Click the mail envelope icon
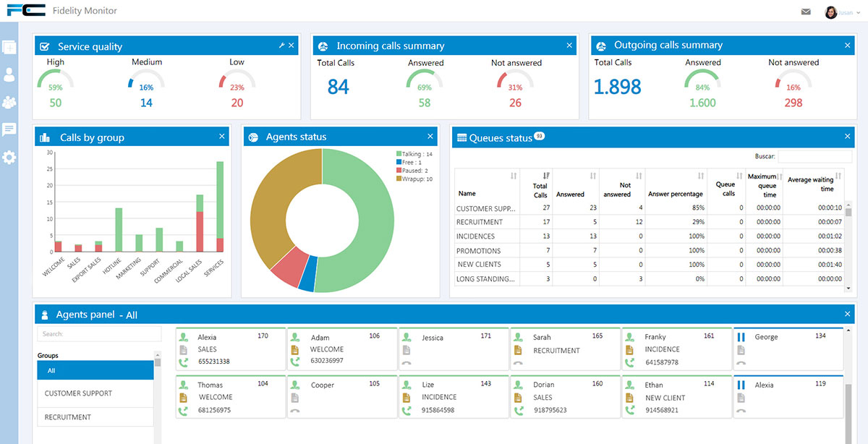This screenshot has width=868, height=444. [806, 12]
